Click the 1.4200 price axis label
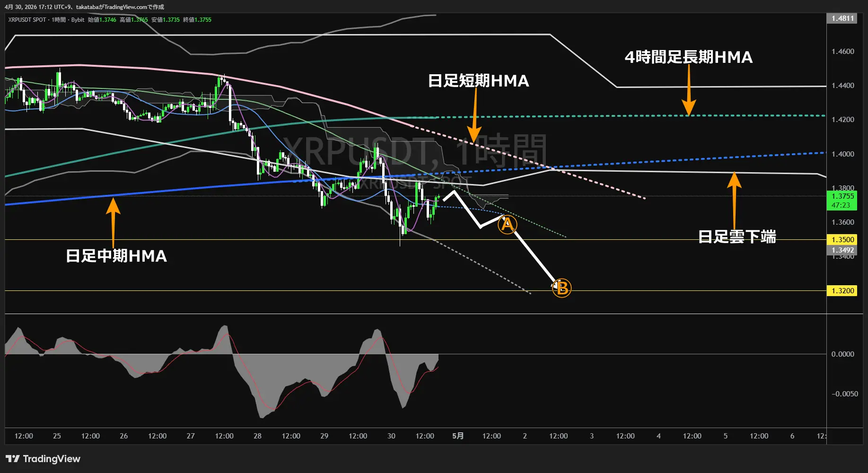The width and height of the screenshot is (868, 473). [x=843, y=120]
